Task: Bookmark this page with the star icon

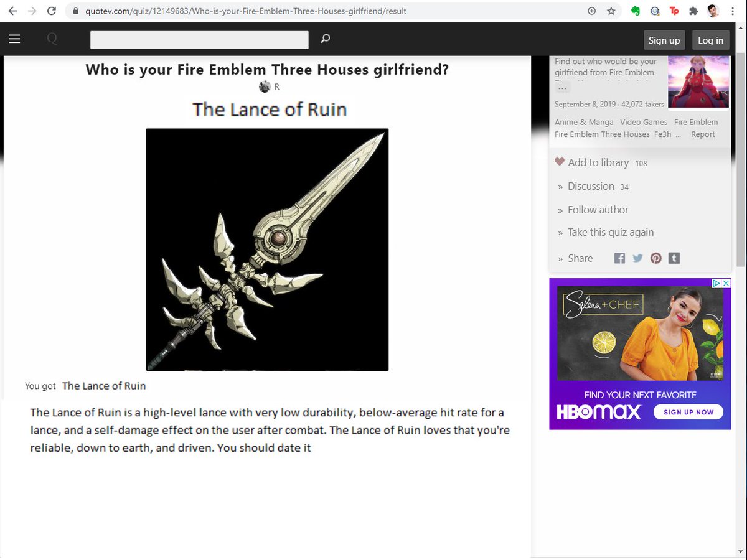Action: pos(611,11)
